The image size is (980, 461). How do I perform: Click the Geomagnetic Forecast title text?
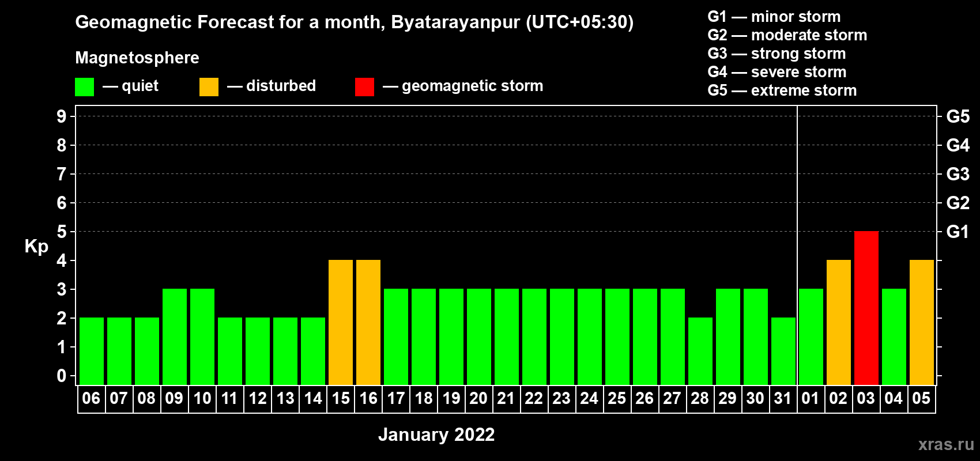355,22
